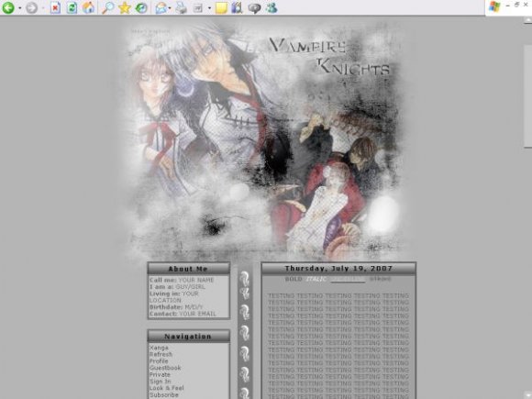Open Research with the books icon

(238, 7)
